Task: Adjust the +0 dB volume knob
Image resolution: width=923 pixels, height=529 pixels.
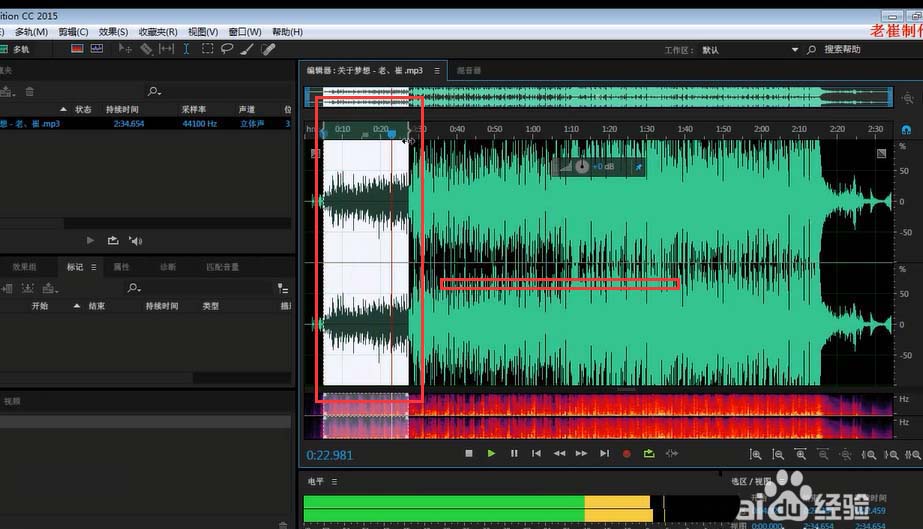Action: point(582,166)
